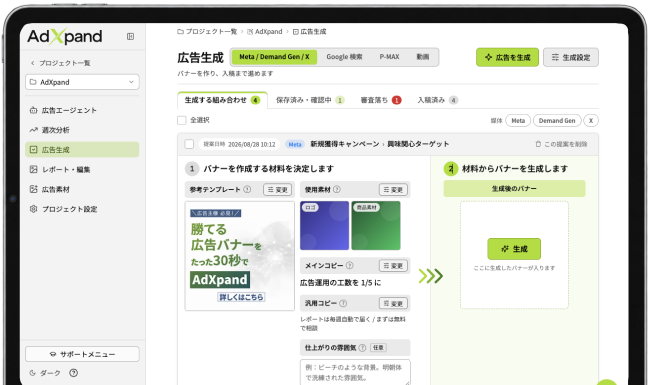Viewport: 652px width, 385px height.
Task: Toggle the X media filter chip
Action: pyautogui.click(x=591, y=121)
